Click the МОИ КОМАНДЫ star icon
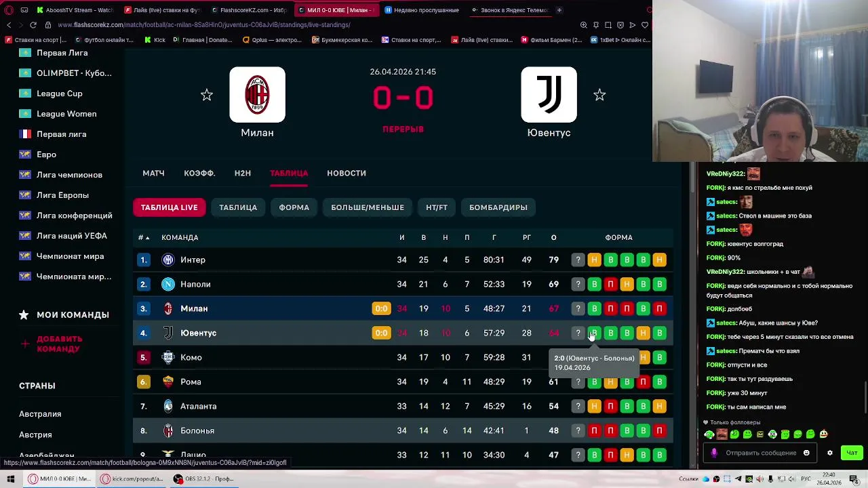Image resolution: width=868 pixels, height=488 pixels. point(24,314)
